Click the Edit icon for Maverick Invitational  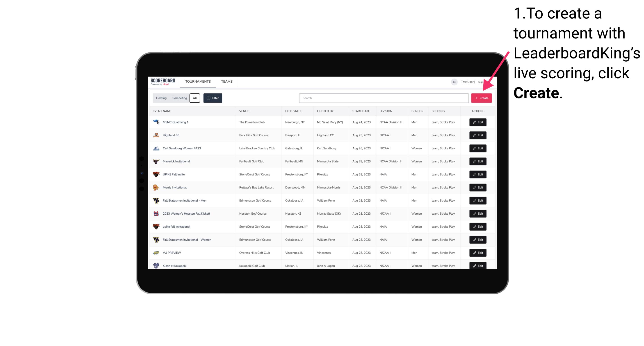point(477,161)
